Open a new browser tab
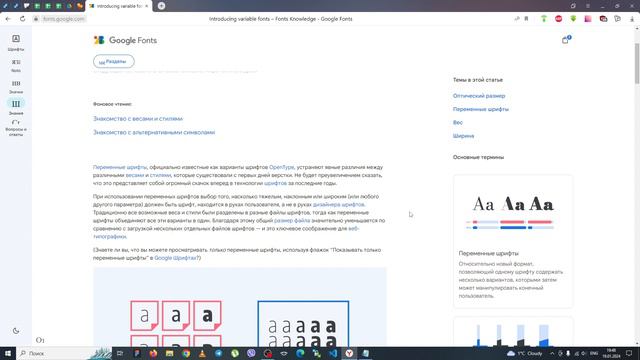Viewport: 640px width, 360px height. tap(161, 6)
